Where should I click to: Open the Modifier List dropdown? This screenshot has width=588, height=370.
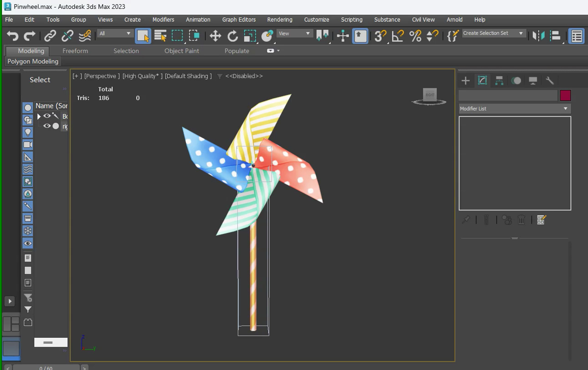tap(514, 109)
